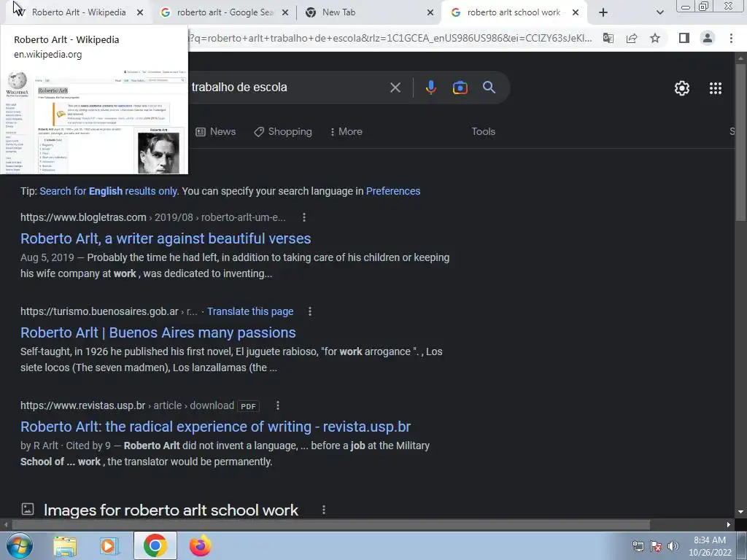Open Firefox from the taskbar
747x560 pixels.
click(200, 545)
